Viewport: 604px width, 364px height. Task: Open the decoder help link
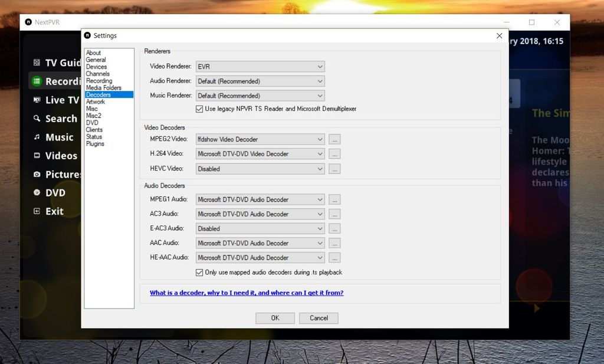point(246,293)
